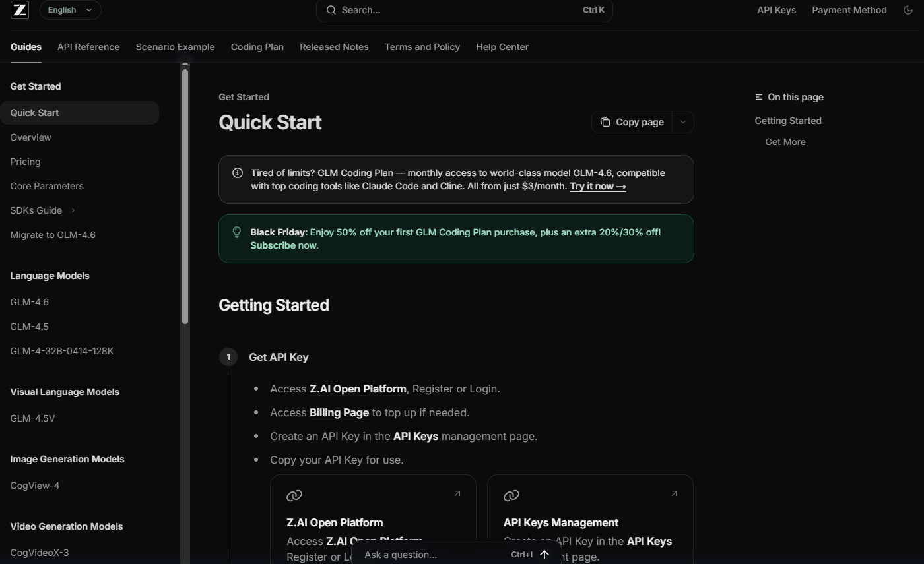This screenshot has width=924, height=564.
Task: Click the copy icon in Copy page
Action: [605, 122]
